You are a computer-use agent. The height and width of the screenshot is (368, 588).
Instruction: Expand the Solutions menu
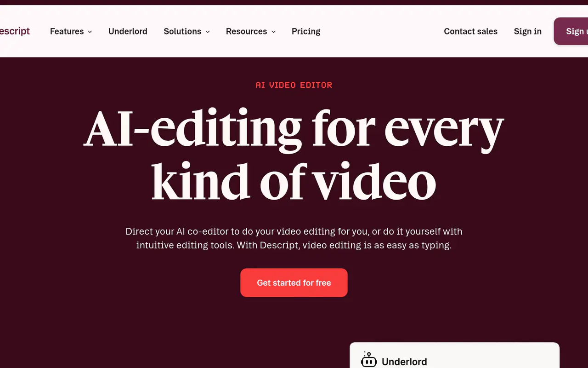tap(187, 31)
